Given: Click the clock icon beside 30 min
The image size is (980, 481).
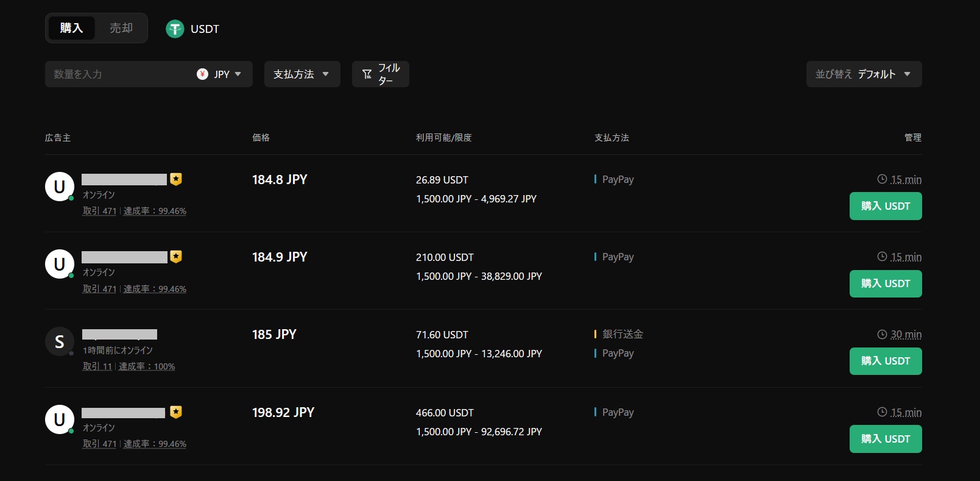Looking at the screenshot, I should coord(882,334).
